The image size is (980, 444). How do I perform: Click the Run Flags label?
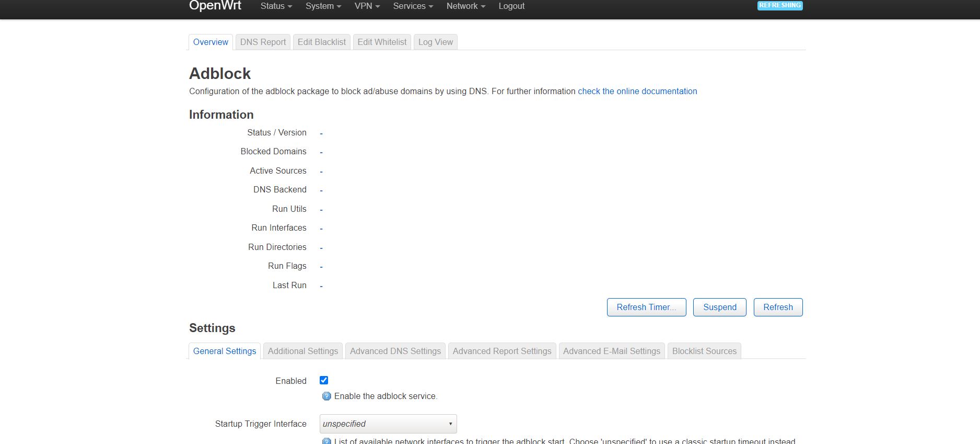(287, 266)
